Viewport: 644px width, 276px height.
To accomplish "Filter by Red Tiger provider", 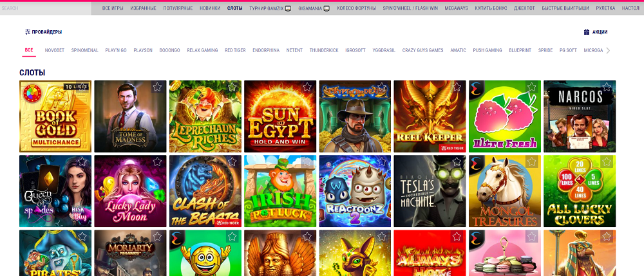I will (x=235, y=50).
